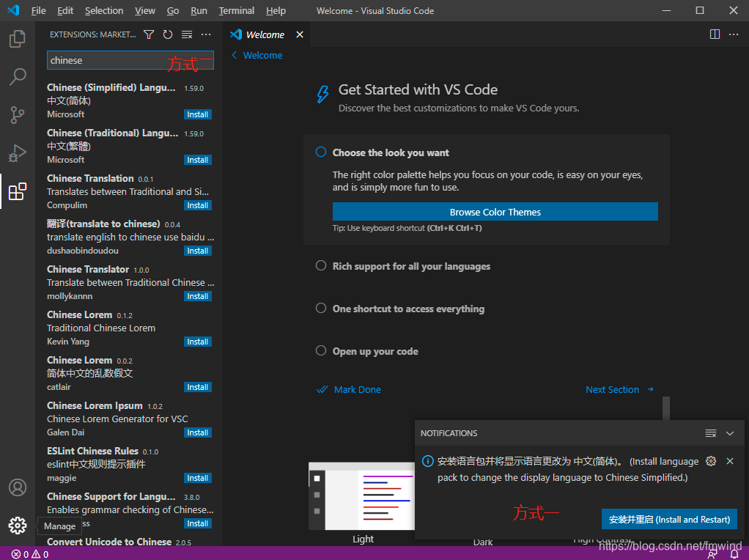Install translate to chinese by dushaobindoudou

(197, 251)
